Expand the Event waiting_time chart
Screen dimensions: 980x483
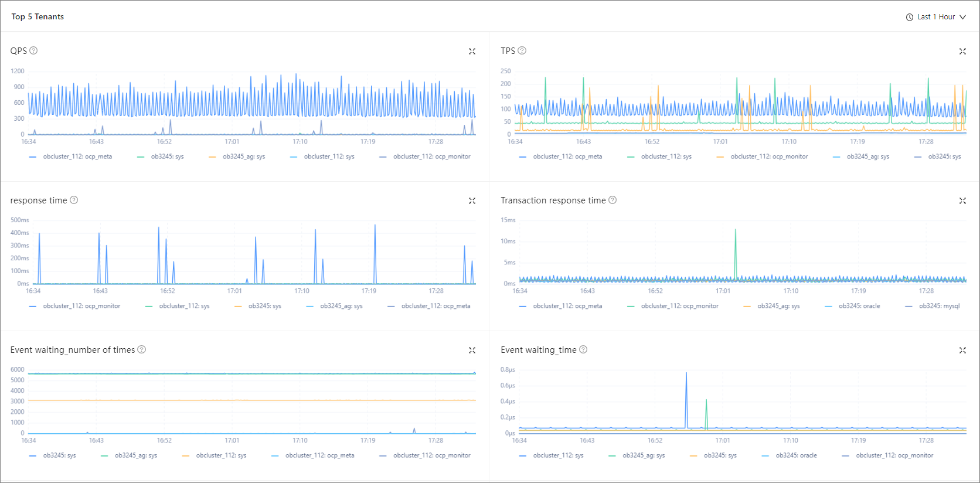pos(962,351)
